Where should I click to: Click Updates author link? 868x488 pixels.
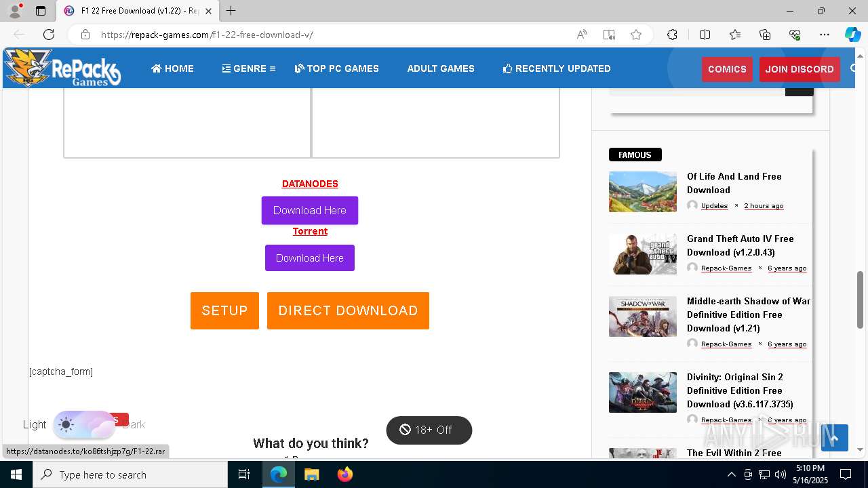tap(714, 205)
